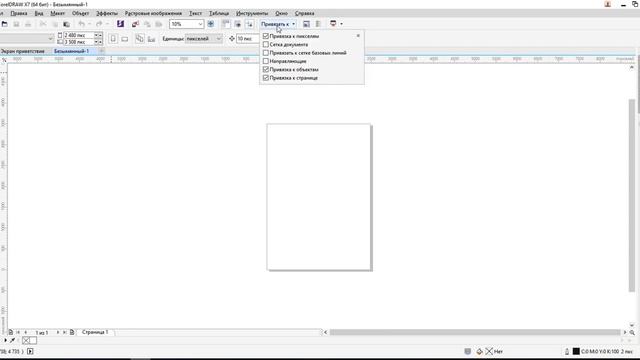Switch to Экран приветствия tab
Image resolution: width=640 pixels, height=360 pixels.
point(23,51)
